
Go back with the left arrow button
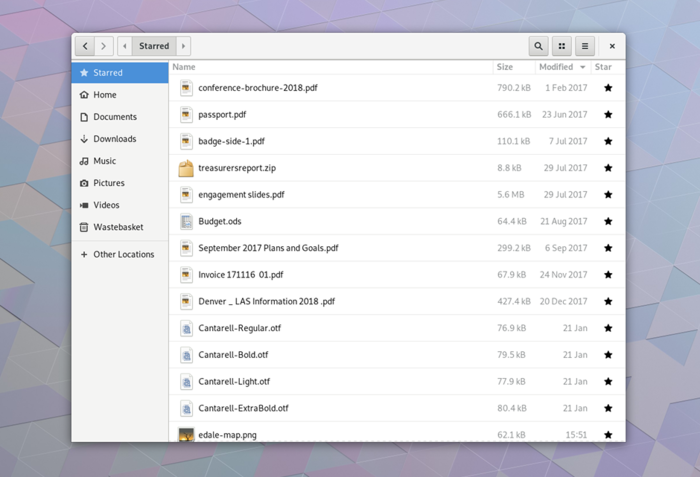pyautogui.click(x=84, y=46)
